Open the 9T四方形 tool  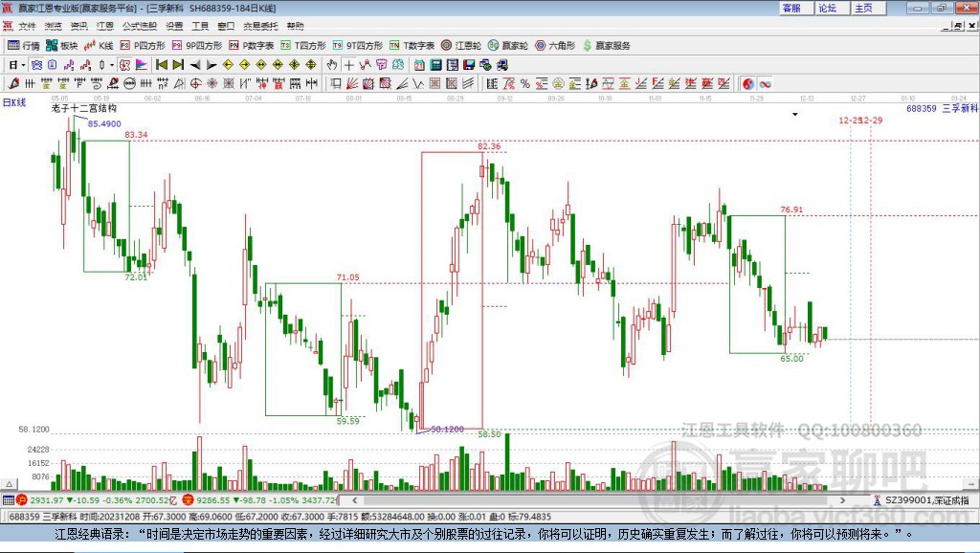point(358,45)
